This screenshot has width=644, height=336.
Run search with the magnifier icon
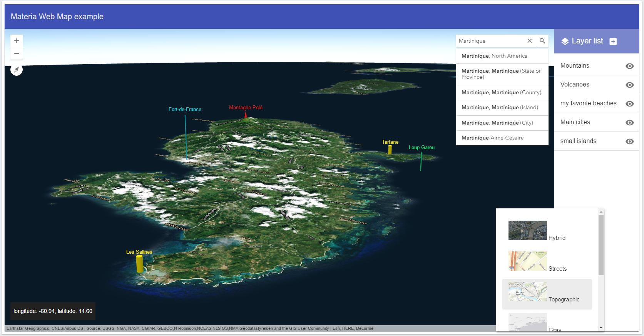coord(542,41)
